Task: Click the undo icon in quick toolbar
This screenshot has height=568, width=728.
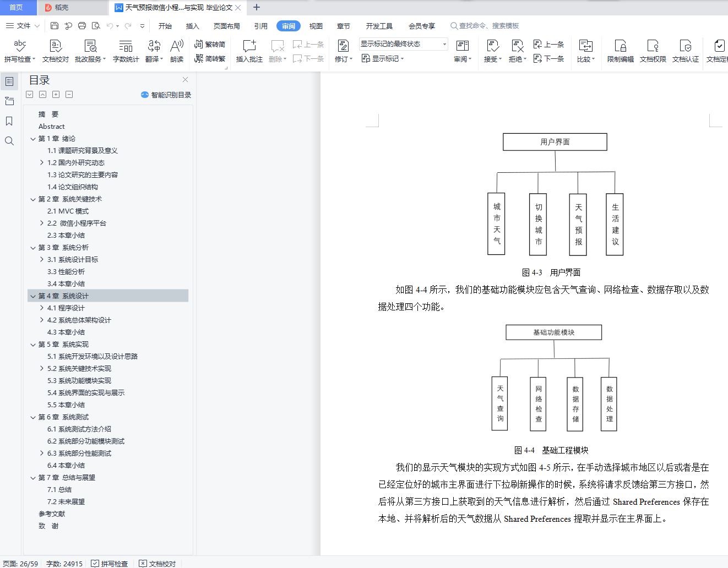Action: tap(110, 26)
